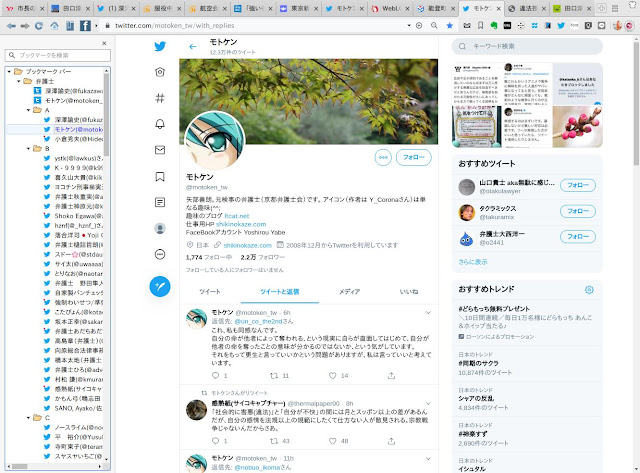The width and height of the screenshot is (640, 473).
Task: Click the blue compose tweet button
Action: [160, 286]
